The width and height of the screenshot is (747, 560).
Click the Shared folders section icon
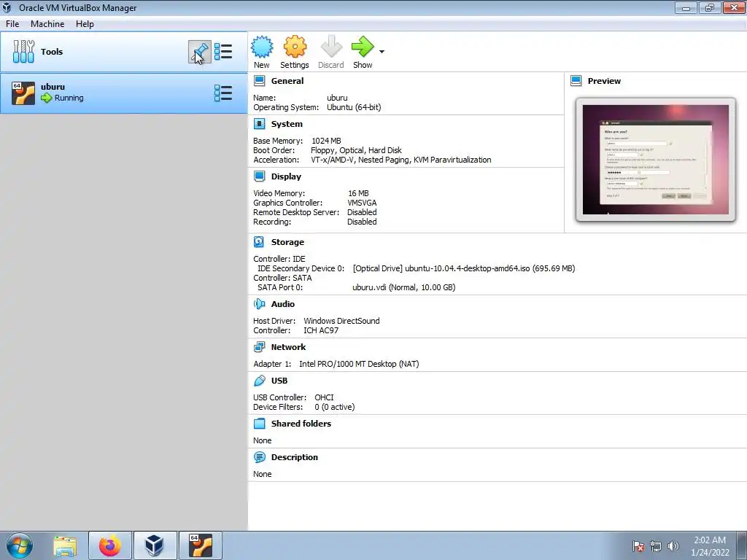[x=259, y=424]
